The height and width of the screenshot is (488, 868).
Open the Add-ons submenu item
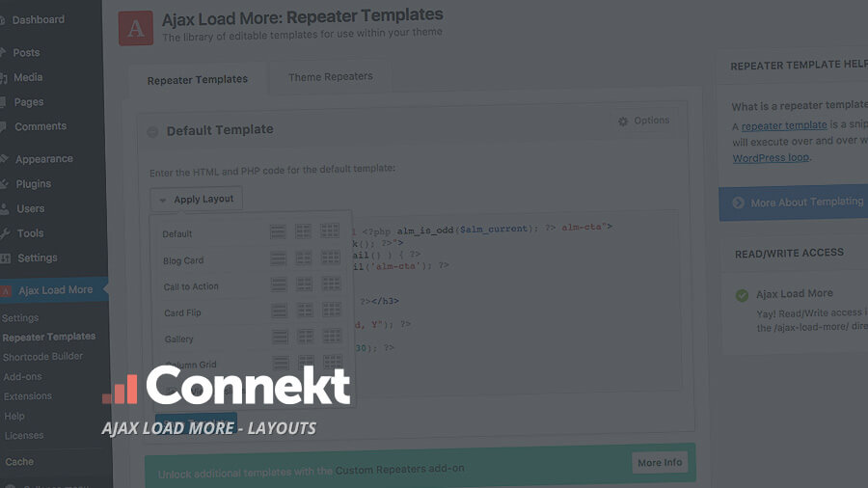pos(22,377)
